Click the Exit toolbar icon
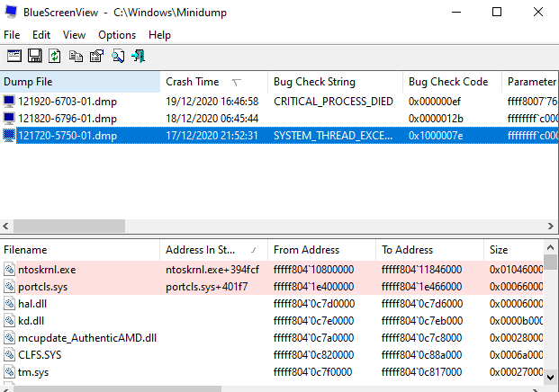 click(139, 57)
